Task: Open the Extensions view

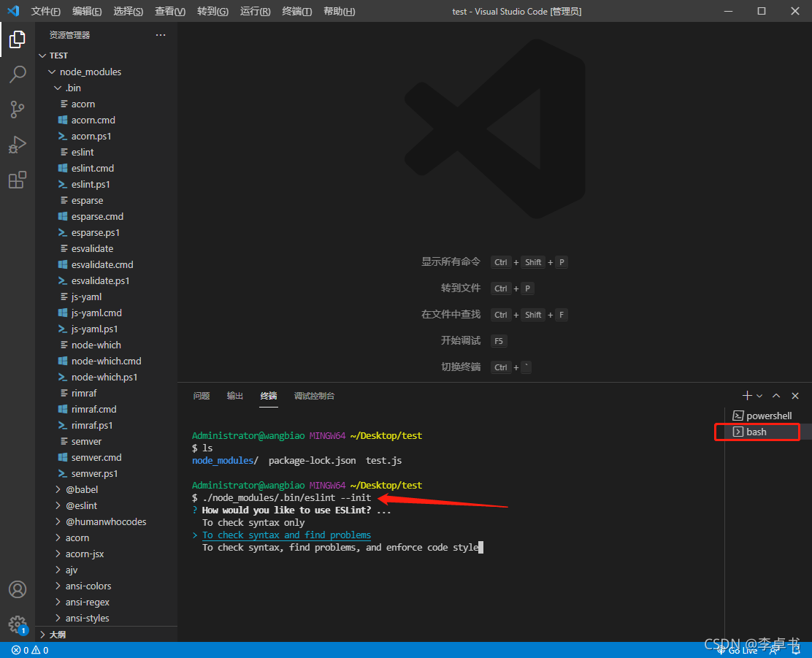Action: coord(17,180)
